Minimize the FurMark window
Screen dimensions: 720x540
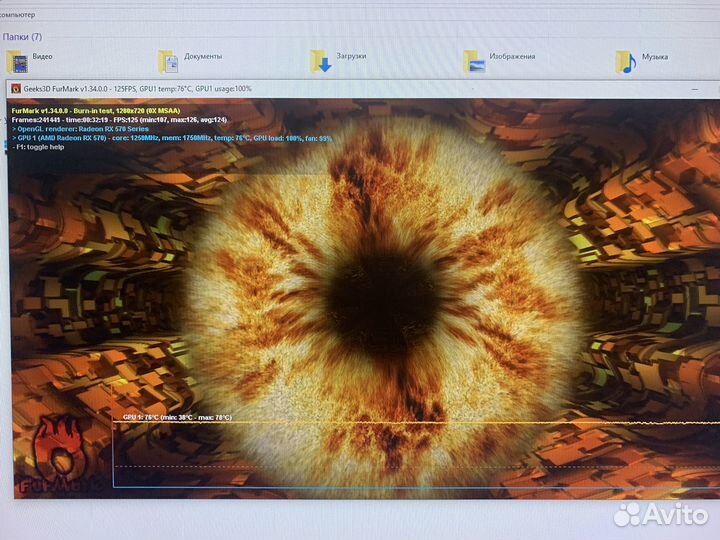695,88
